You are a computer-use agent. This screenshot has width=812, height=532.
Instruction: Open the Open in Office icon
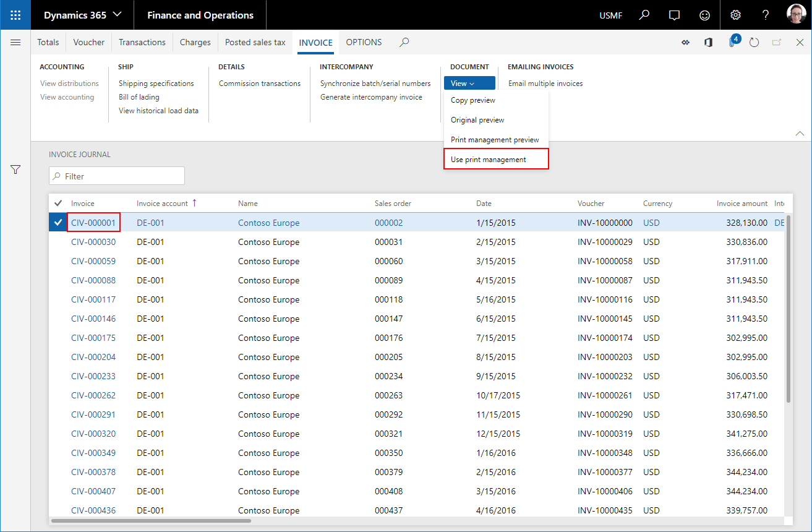708,42
